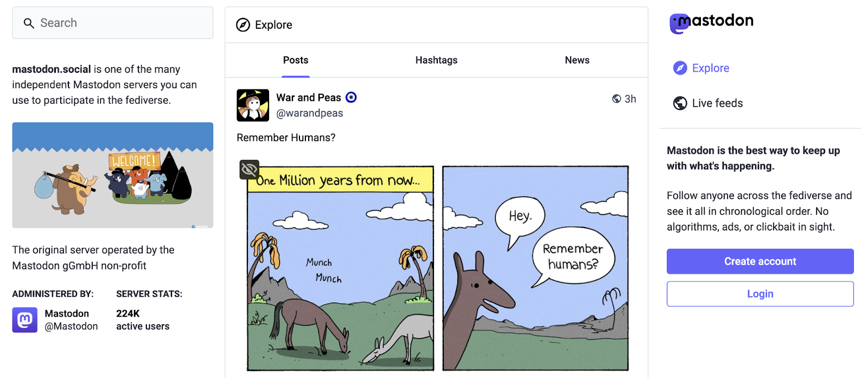Open the @warandpeas profile link
Screen dimensions: 868x378
tap(310, 113)
